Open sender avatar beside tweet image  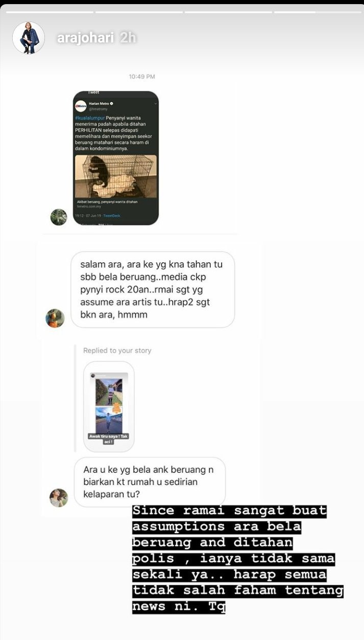59,217
